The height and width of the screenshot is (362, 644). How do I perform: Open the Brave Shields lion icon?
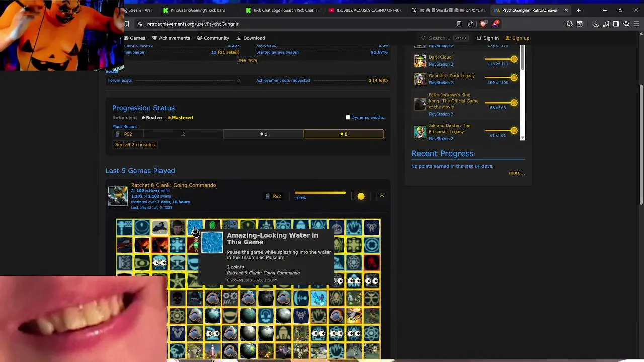click(484, 24)
